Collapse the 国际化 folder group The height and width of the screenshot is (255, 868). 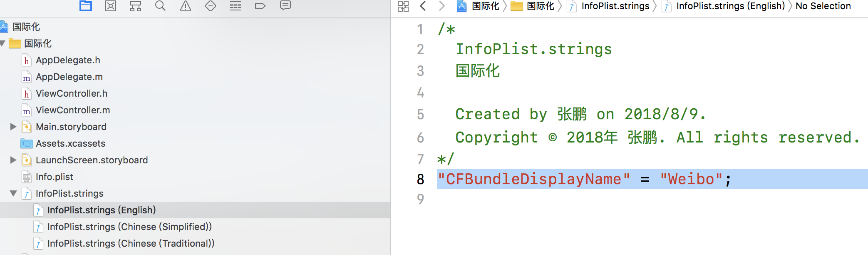[x=3, y=43]
